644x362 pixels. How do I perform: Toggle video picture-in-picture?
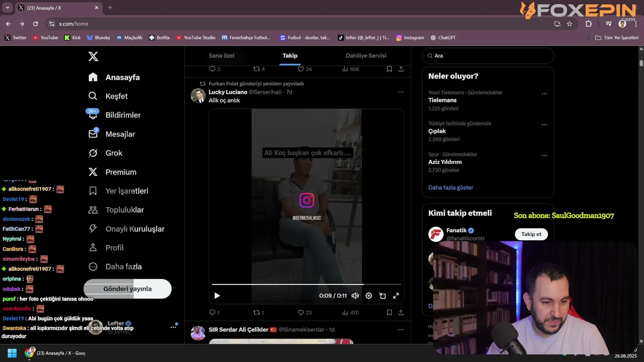point(382,296)
